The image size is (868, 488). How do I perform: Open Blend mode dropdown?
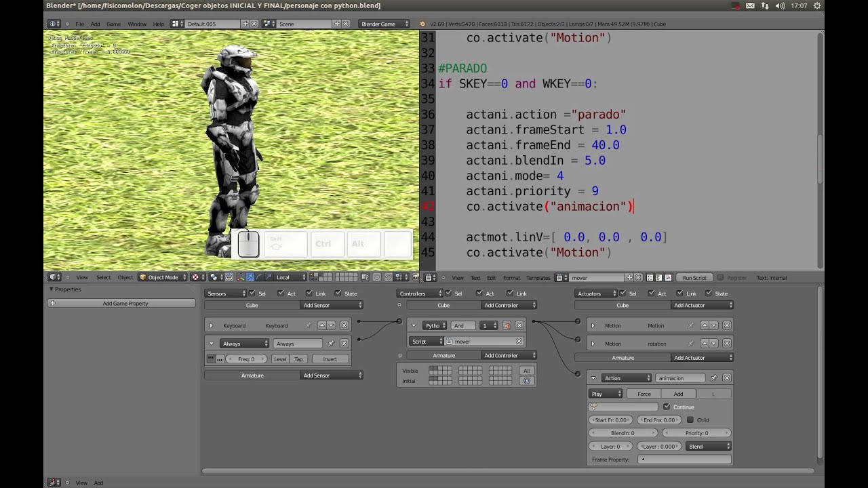tap(709, 446)
